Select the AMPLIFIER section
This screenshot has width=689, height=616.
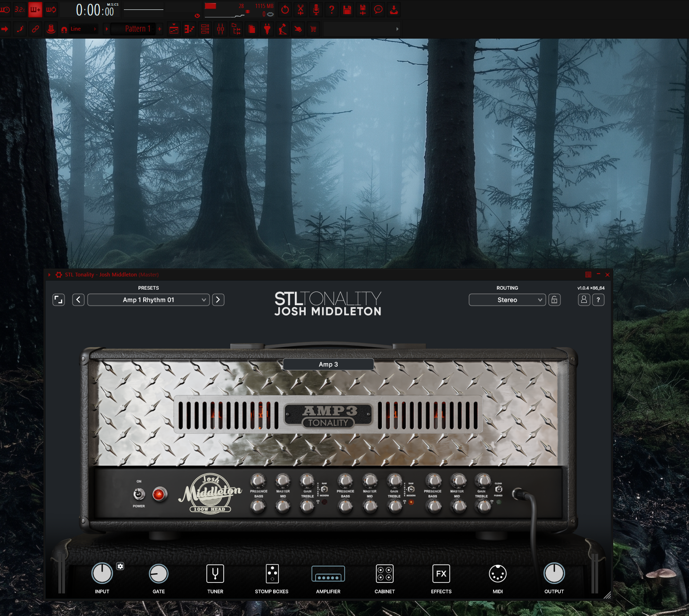pyautogui.click(x=328, y=579)
